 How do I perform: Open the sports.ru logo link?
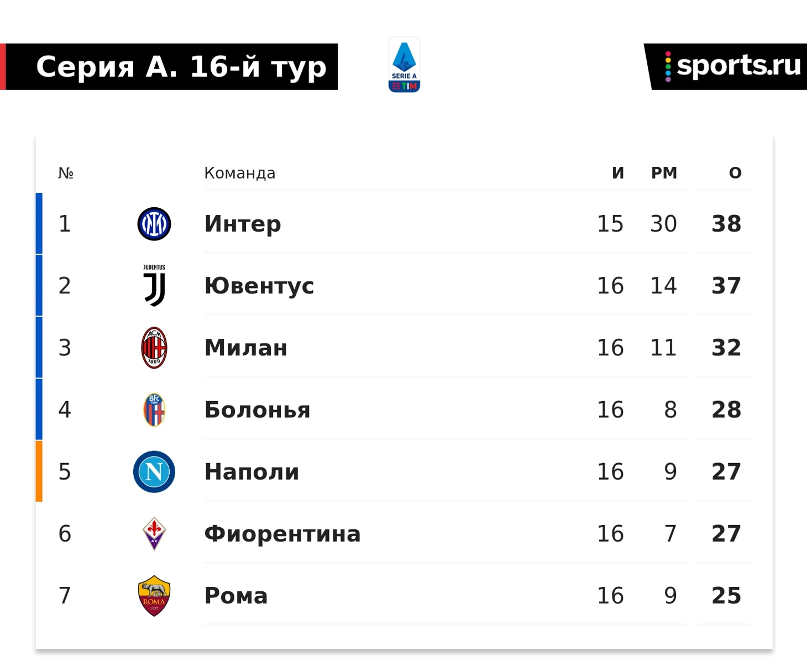click(x=726, y=66)
